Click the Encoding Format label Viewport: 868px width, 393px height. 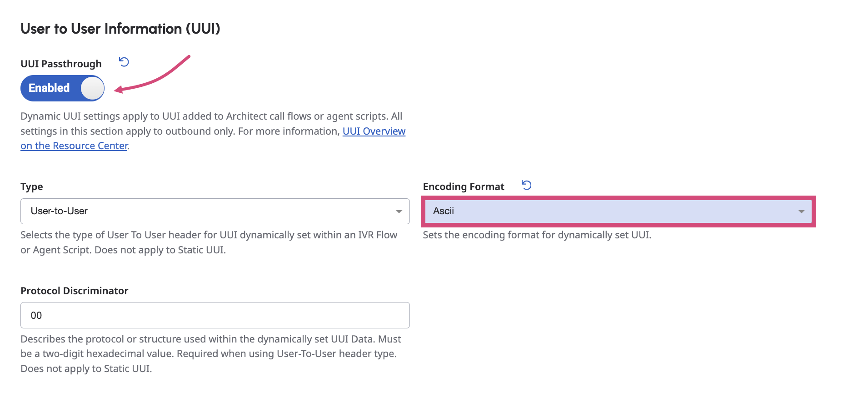tap(463, 186)
